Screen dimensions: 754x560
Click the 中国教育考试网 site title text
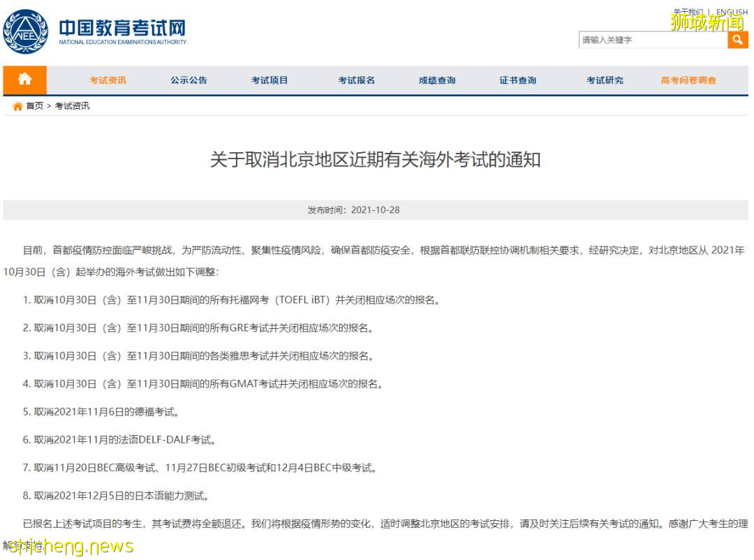(x=124, y=27)
